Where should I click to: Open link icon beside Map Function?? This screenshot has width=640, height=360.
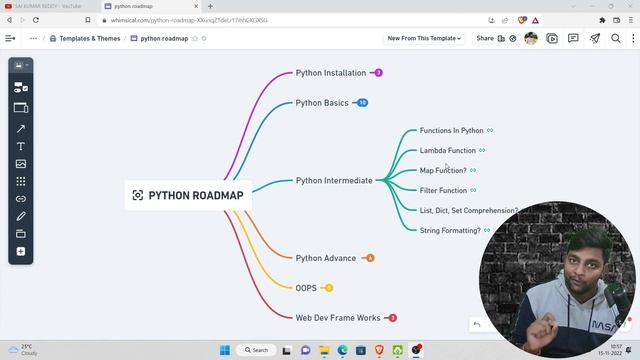point(473,170)
